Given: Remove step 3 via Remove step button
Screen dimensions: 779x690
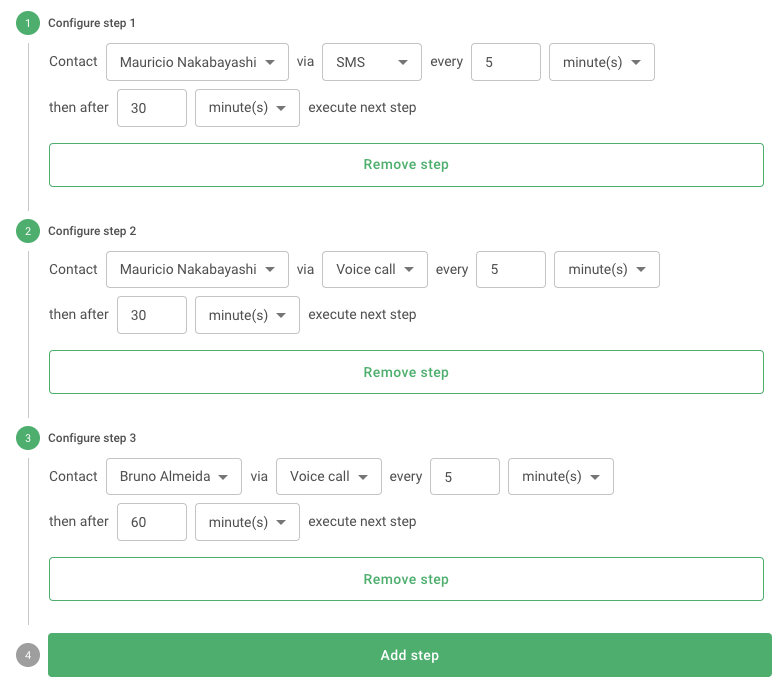Looking at the screenshot, I should pyautogui.click(x=406, y=579).
